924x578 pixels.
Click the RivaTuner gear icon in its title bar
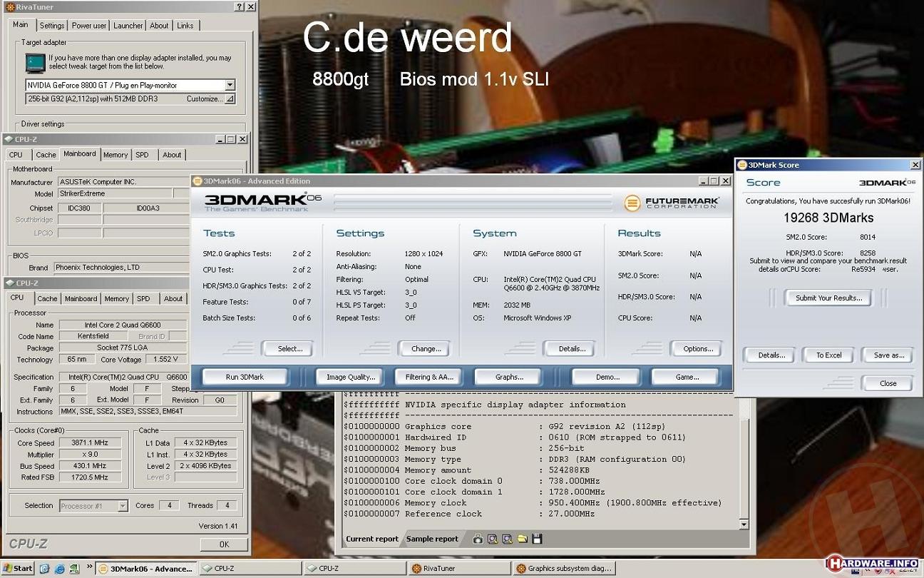pyautogui.click(x=9, y=7)
